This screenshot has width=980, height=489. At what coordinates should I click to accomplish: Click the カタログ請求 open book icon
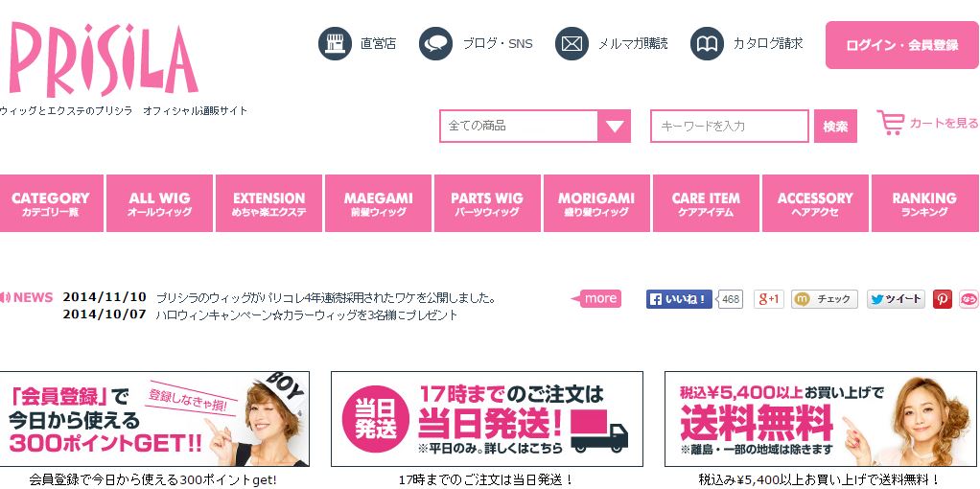pos(707,44)
